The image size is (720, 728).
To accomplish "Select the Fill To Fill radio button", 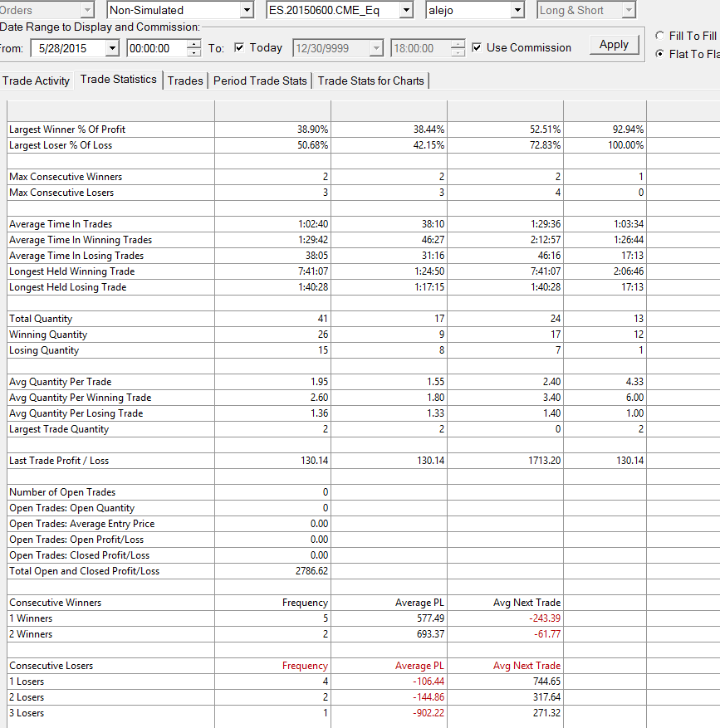I will click(659, 36).
